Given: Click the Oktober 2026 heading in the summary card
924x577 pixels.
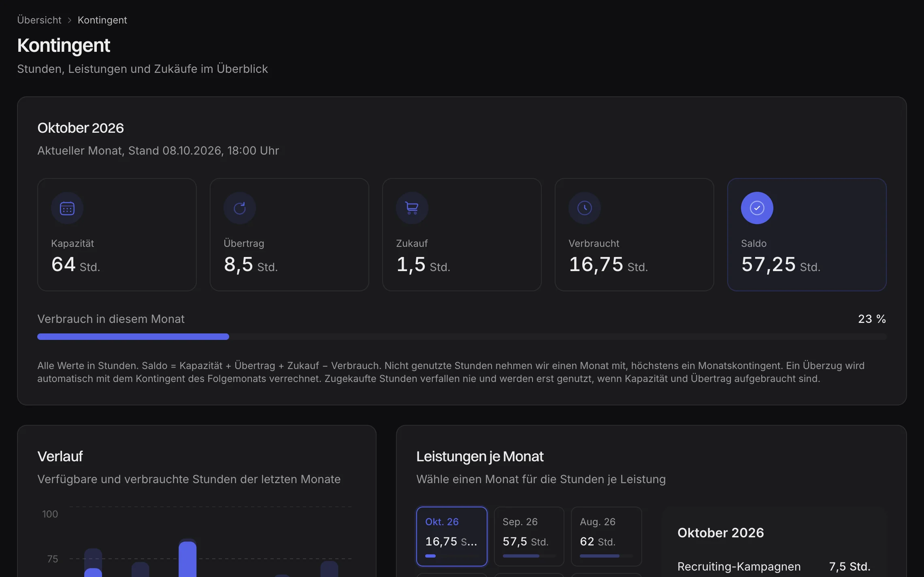Looking at the screenshot, I should coord(81,128).
